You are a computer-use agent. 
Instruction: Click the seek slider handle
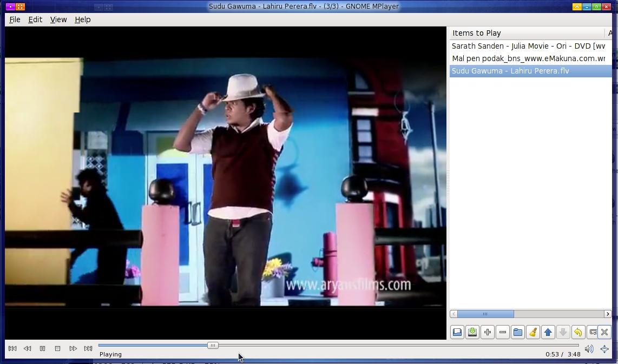(213, 346)
